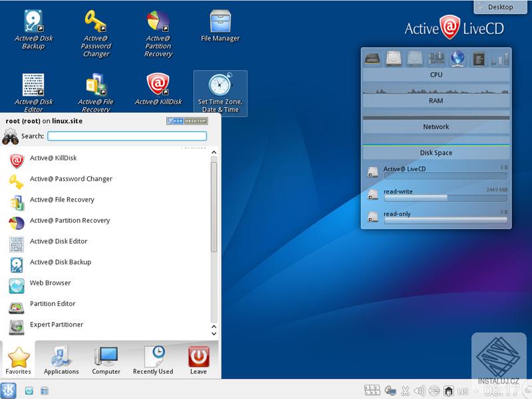Open the Klipper scissors clipboard icon
This screenshot has height=399, width=532.
click(405, 391)
